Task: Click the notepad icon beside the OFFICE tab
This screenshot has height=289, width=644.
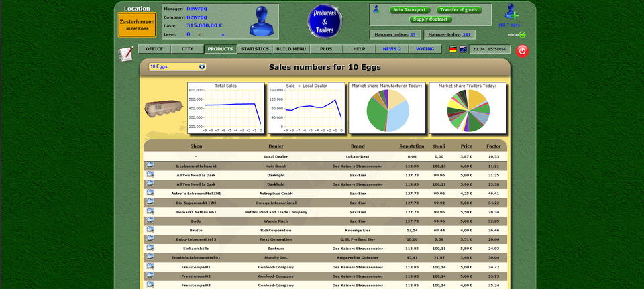Action: coord(125,53)
